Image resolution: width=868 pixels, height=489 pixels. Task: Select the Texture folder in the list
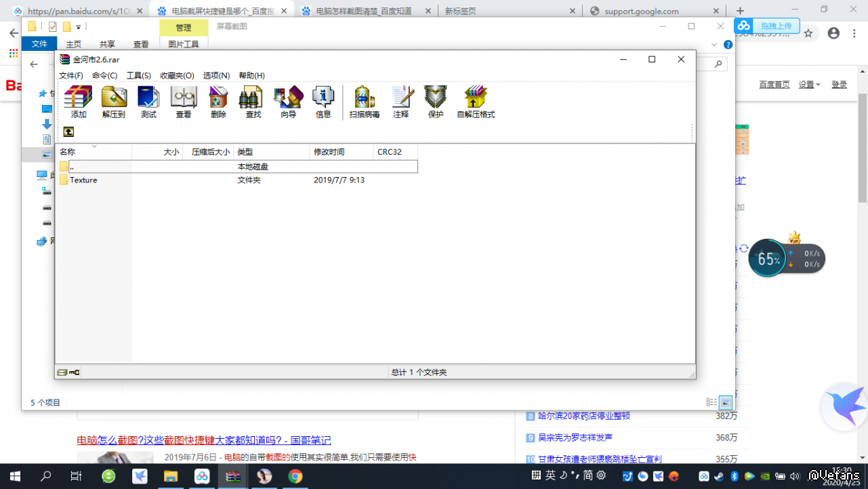tap(83, 180)
